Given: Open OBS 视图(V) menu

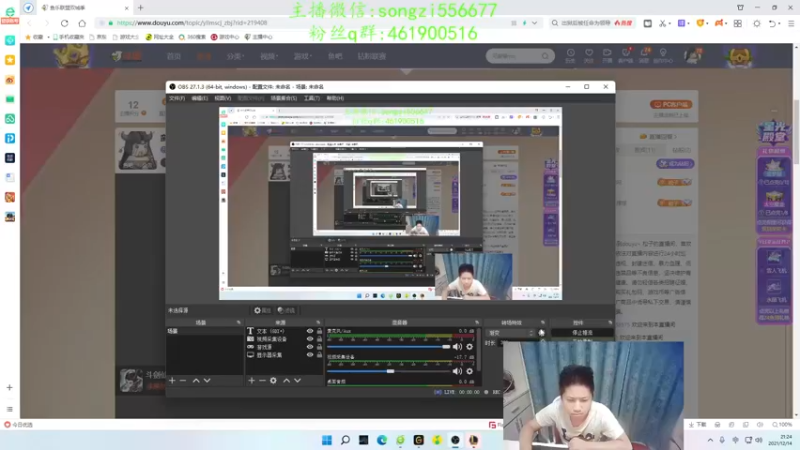Looking at the screenshot, I should click(x=222, y=98).
